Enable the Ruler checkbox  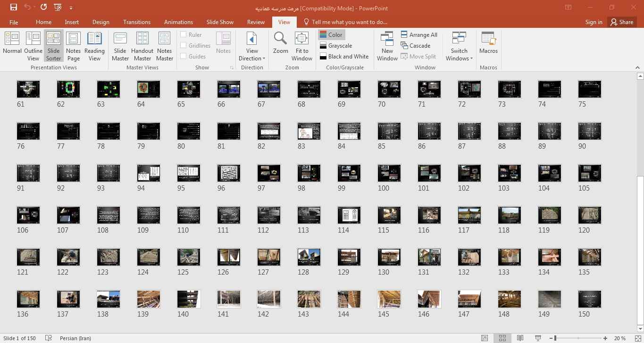coord(184,34)
